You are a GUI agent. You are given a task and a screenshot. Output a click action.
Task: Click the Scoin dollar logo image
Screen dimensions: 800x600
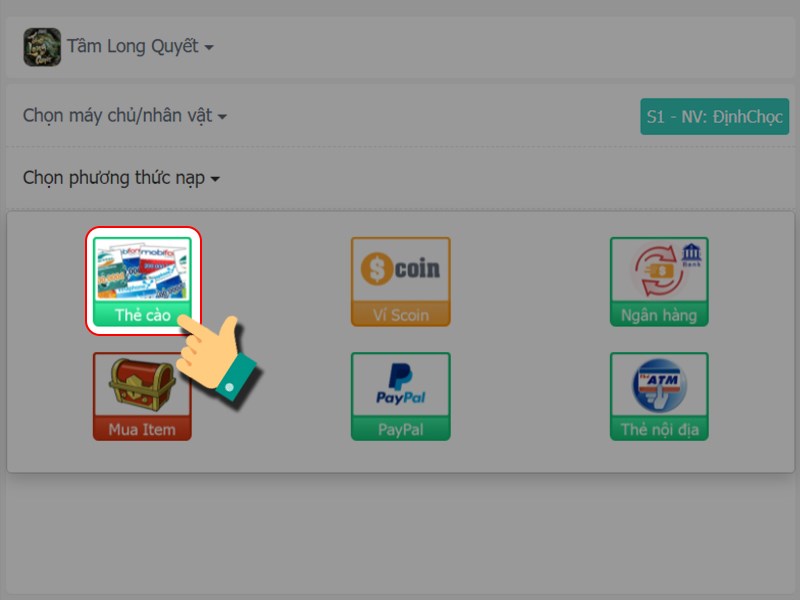pos(401,268)
